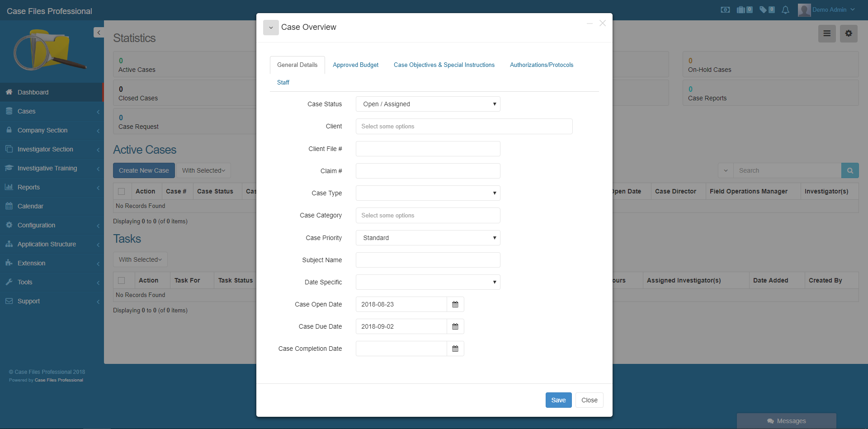Open With Selected dropdown under Tasks

click(140, 259)
